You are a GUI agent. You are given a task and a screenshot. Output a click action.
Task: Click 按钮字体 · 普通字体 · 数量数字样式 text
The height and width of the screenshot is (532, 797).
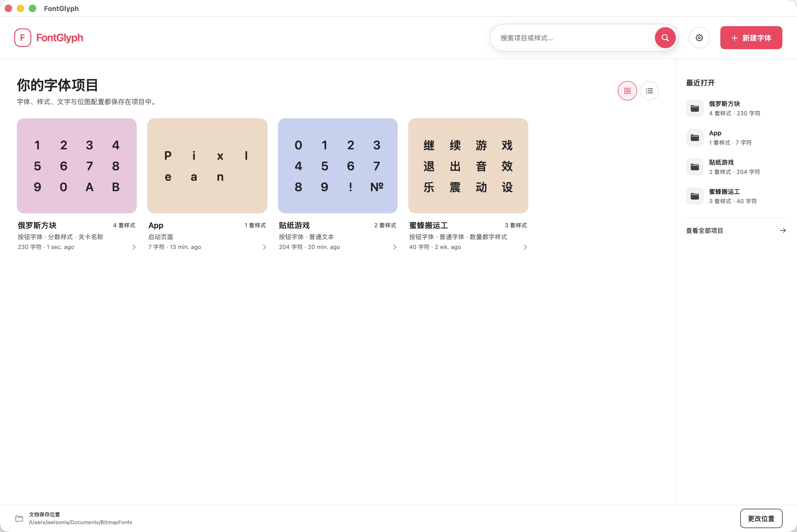coord(458,237)
